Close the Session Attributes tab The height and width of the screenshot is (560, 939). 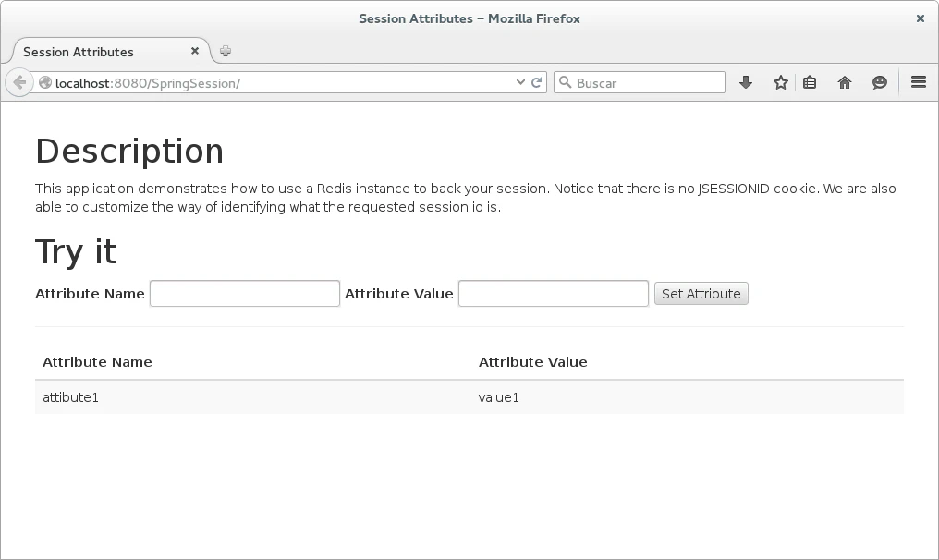(195, 51)
